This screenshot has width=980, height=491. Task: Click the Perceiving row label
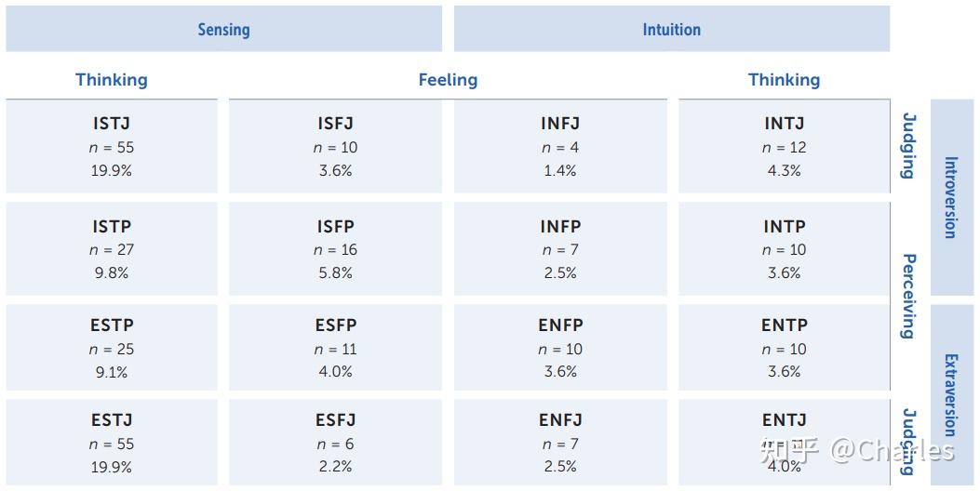909,296
